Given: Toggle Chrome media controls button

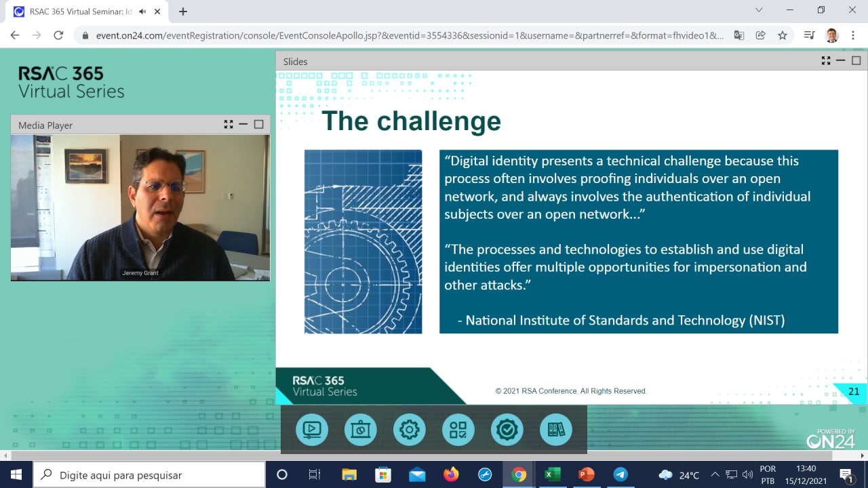Looking at the screenshot, I should point(808,35).
